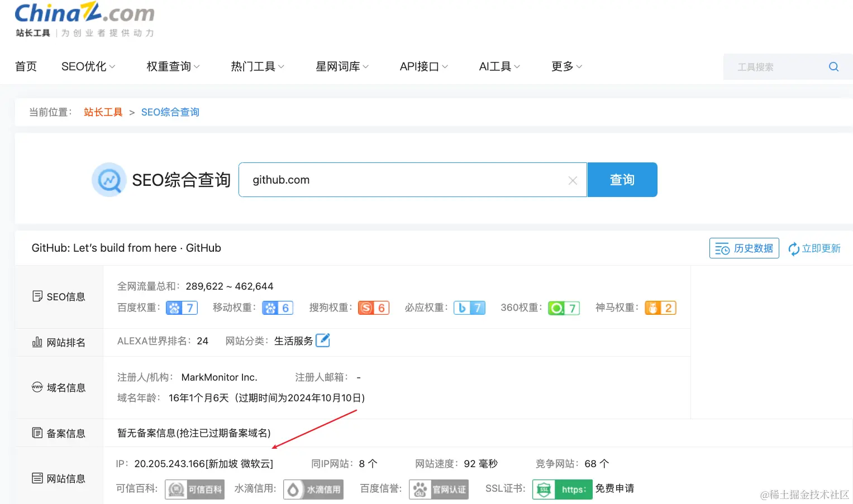Click the same-IP sites count 8 个

click(x=368, y=464)
